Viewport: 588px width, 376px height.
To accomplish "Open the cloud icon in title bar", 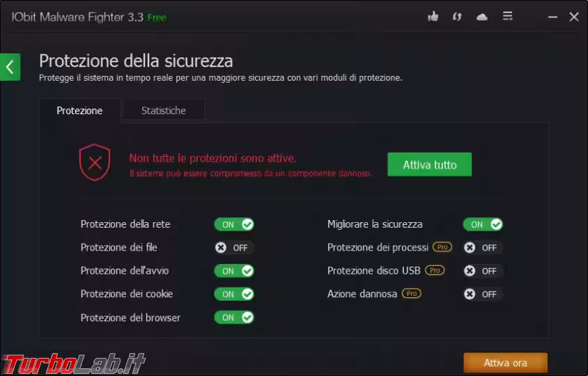I will (x=482, y=17).
